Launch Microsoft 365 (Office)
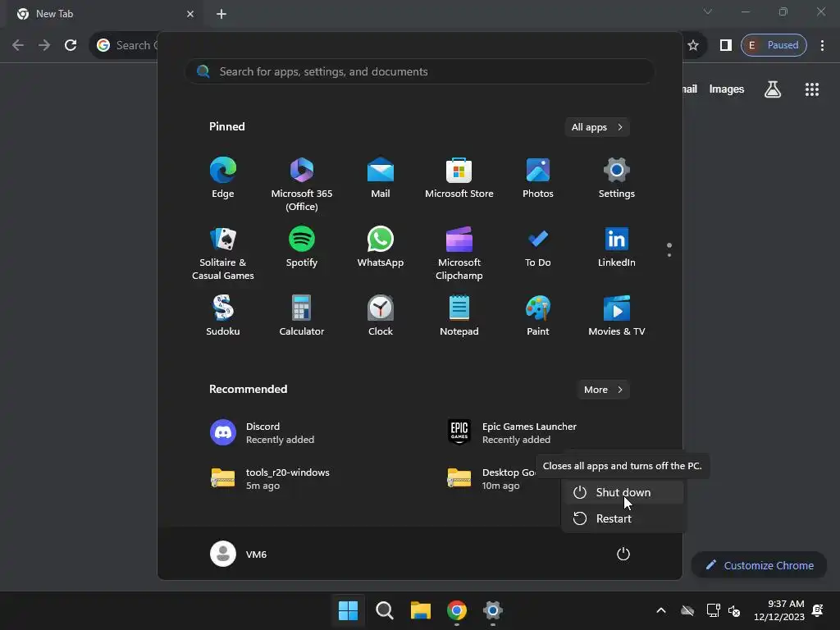This screenshot has height=630, width=840. pyautogui.click(x=302, y=185)
